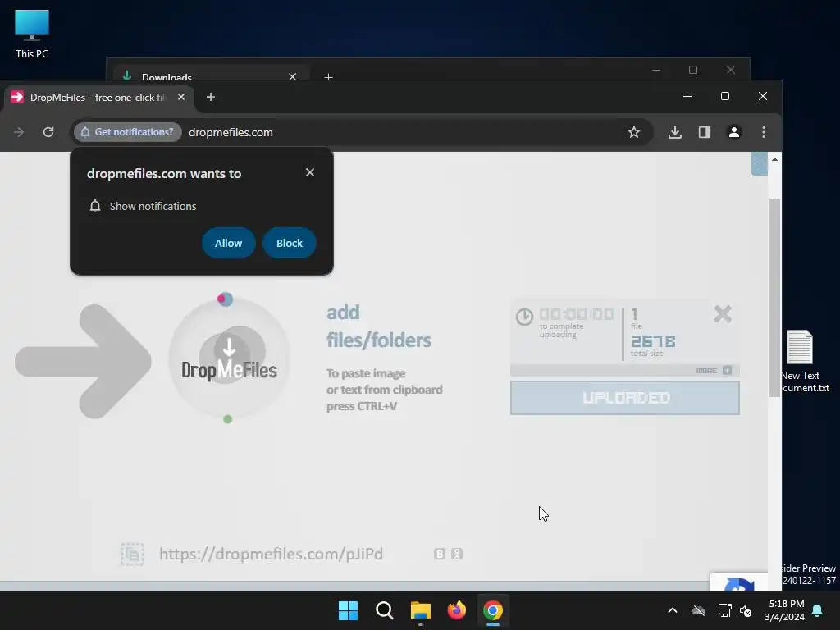Open the clock and date panel
The height and width of the screenshot is (630, 840).
pos(785,610)
